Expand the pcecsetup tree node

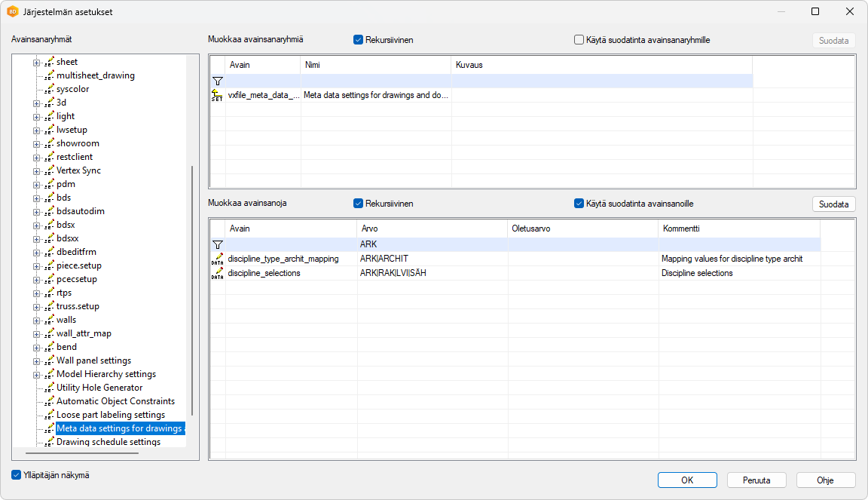pyautogui.click(x=36, y=280)
